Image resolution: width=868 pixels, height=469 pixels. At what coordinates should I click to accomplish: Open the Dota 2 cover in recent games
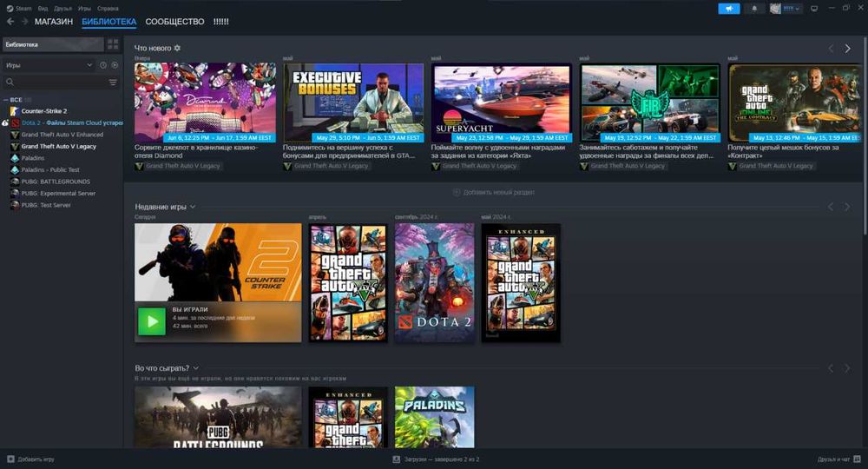click(435, 283)
